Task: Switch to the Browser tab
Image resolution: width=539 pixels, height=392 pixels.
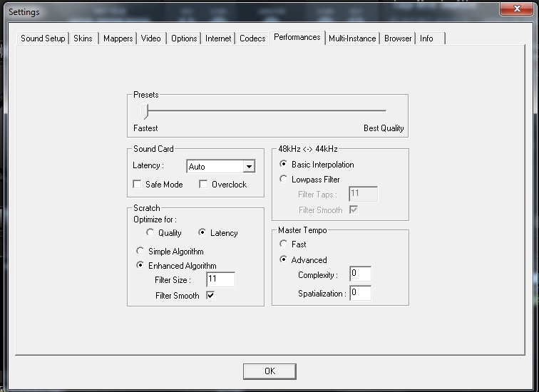Action: (x=398, y=38)
